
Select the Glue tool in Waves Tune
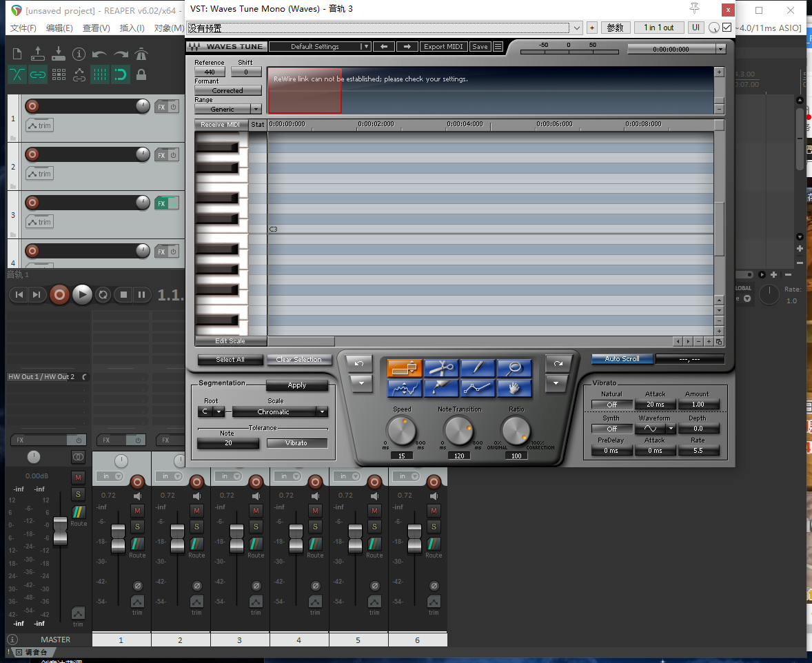point(441,388)
